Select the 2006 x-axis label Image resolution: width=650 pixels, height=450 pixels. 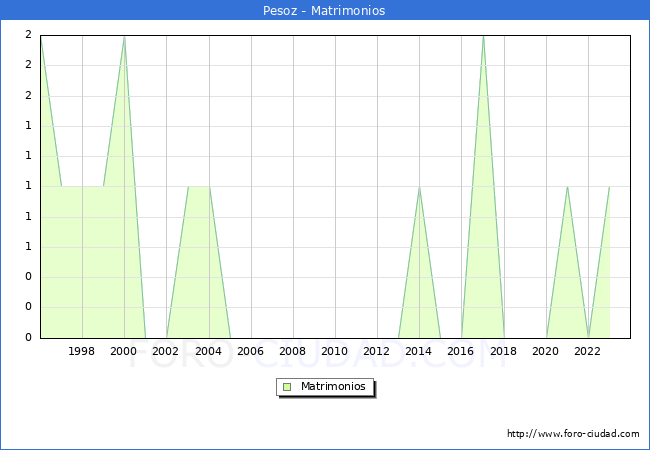click(250, 351)
